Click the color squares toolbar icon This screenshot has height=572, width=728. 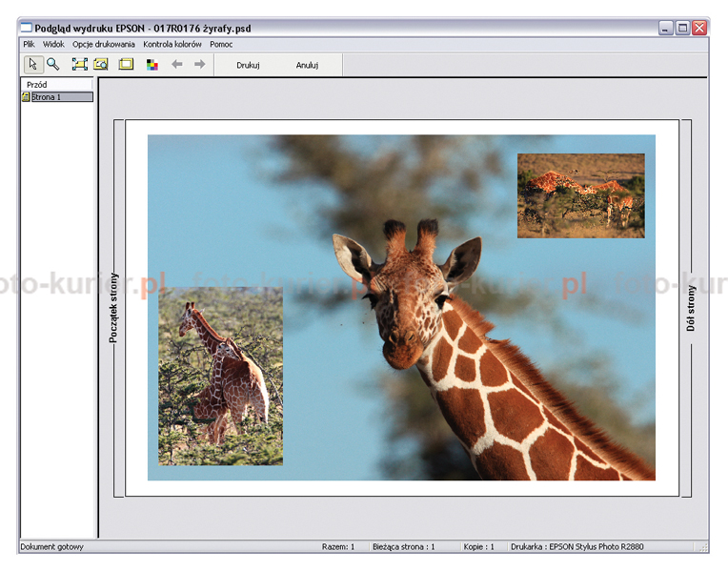point(152,65)
